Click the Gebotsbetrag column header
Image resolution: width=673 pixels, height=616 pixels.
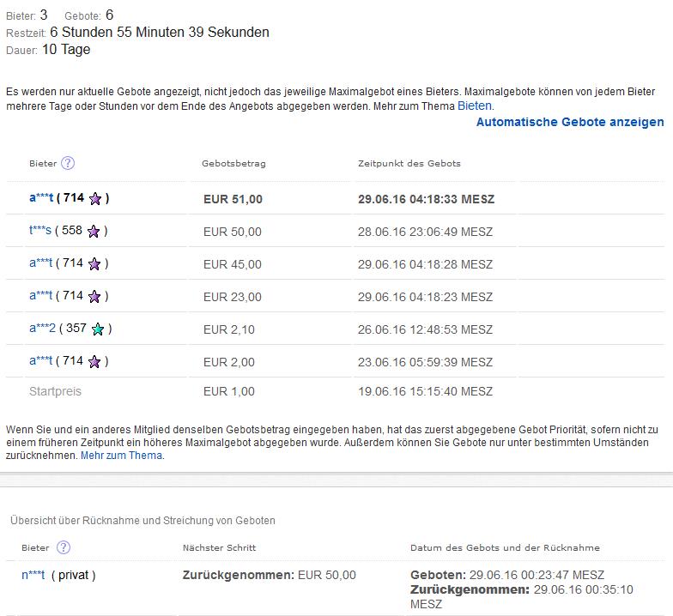tap(233, 163)
